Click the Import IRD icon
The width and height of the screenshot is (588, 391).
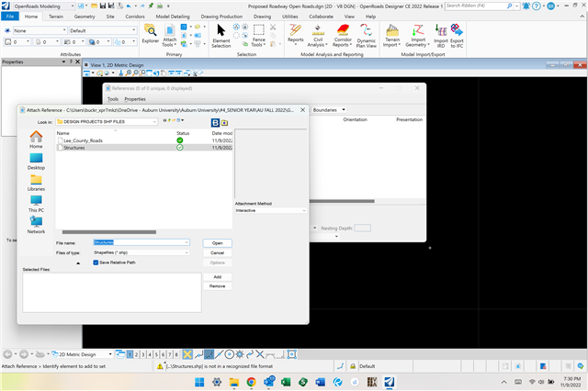pos(440,35)
